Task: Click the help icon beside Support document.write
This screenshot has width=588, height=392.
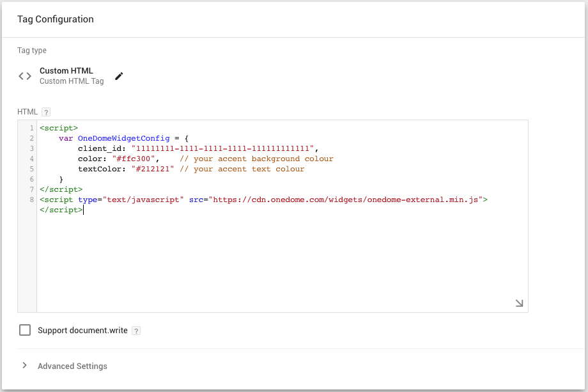Action: pos(136,331)
